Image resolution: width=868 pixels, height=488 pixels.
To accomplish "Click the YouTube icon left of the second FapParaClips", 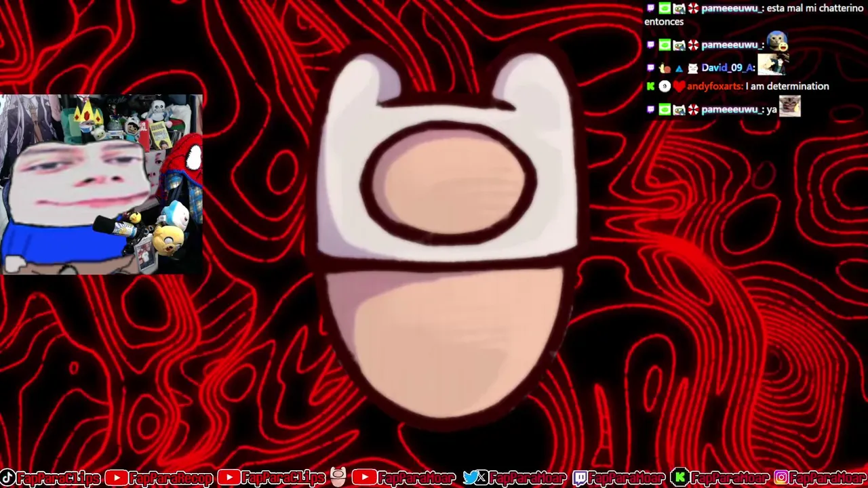I will coord(229,478).
